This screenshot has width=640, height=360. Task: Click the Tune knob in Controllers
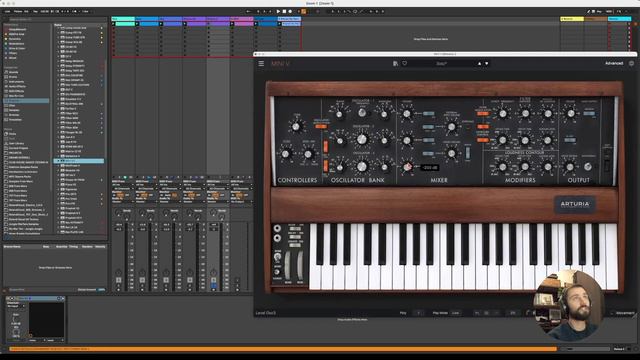pos(296,127)
